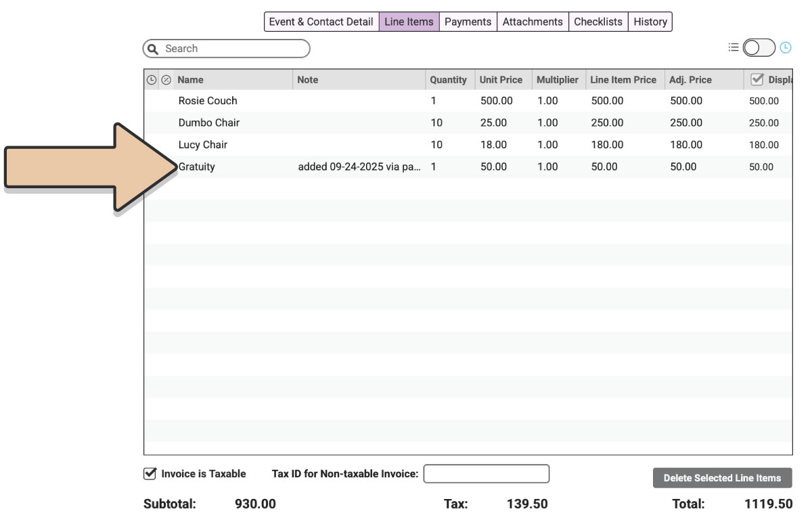
Task: Toggle the Display column header checkbox
Action: 757,79
